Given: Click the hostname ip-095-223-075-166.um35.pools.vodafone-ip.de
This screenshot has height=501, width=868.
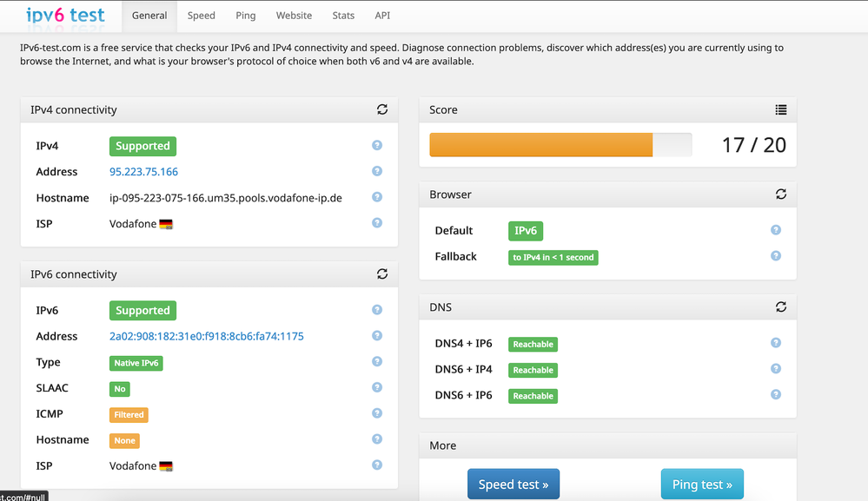Looking at the screenshot, I should pos(226,198).
